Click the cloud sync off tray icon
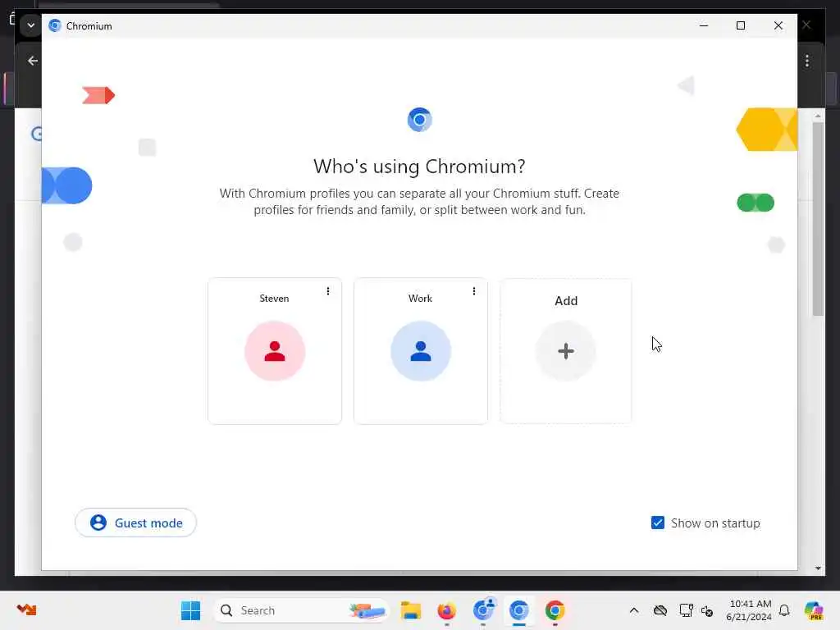The width and height of the screenshot is (840, 630). (x=660, y=610)
